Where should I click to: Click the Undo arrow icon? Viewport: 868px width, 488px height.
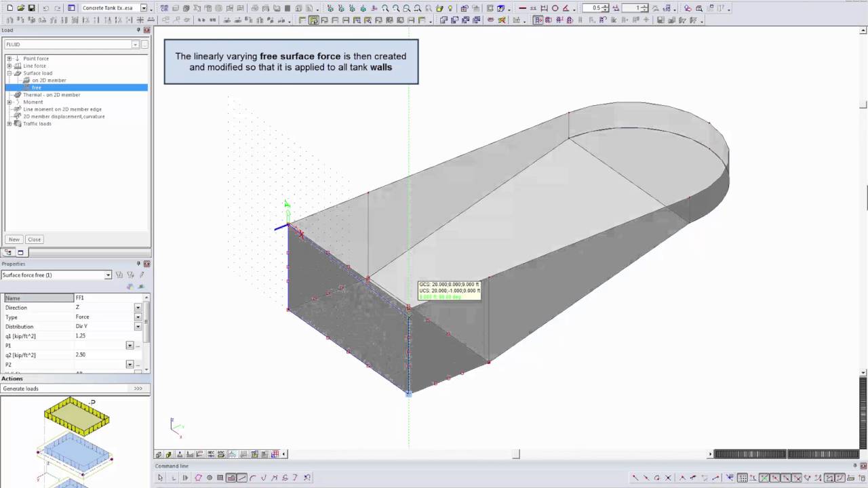point(45,8)
